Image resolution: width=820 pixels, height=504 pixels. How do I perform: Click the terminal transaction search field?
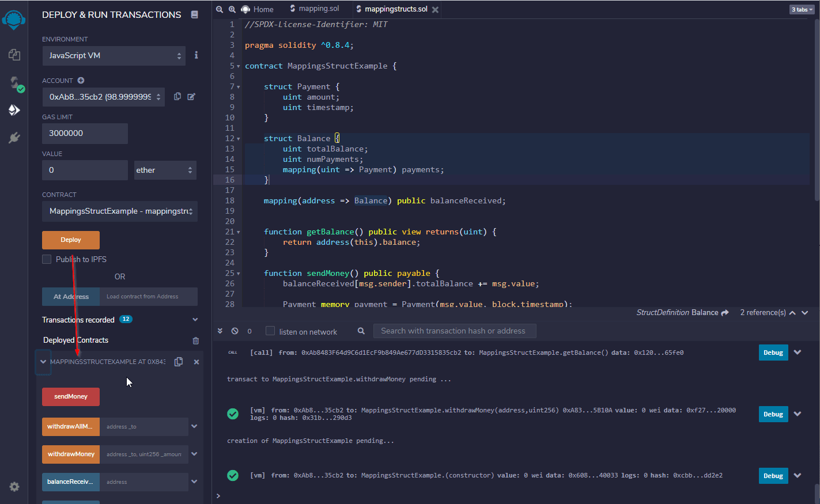(x=455, y=331)
